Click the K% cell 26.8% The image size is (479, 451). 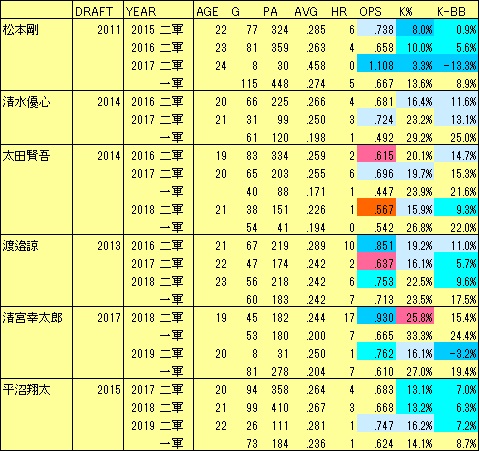coord(419,228)
